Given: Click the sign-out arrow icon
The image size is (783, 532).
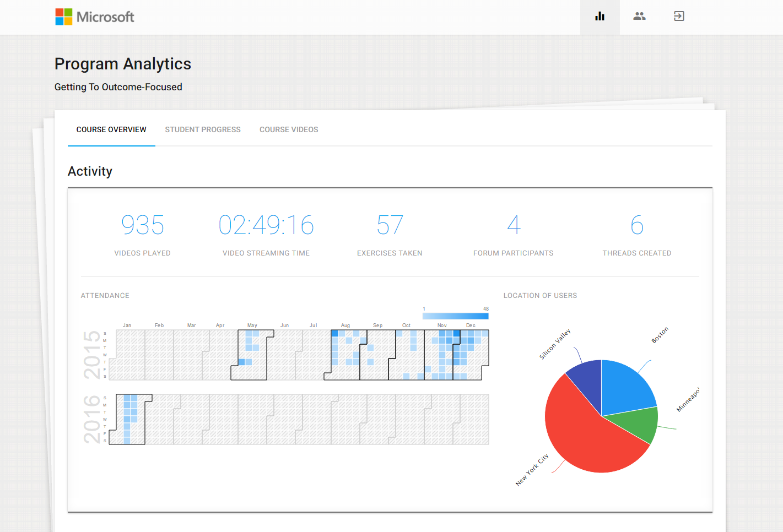Looking at the screenshot, I should pyautogui.click(x=679, y=17).
